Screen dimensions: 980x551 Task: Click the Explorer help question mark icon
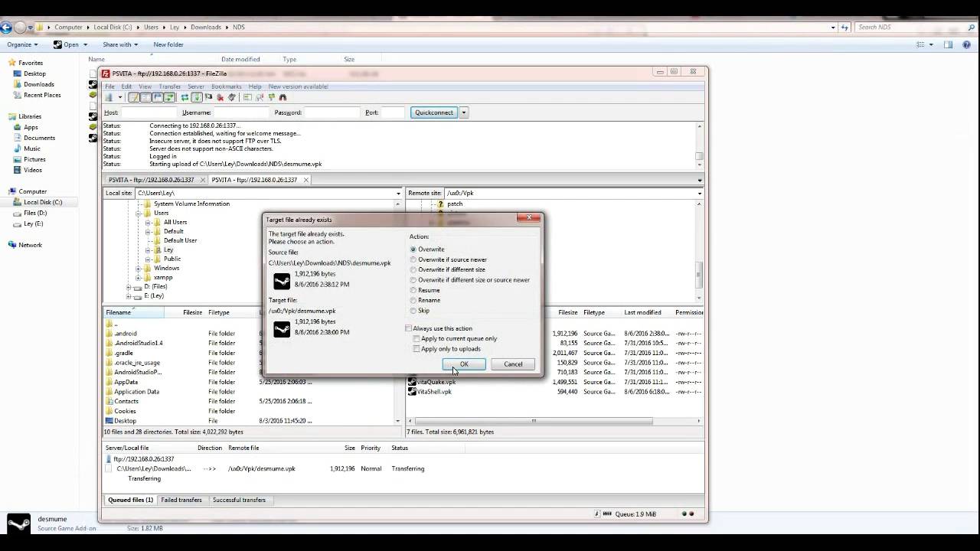[x=965, y=44]
